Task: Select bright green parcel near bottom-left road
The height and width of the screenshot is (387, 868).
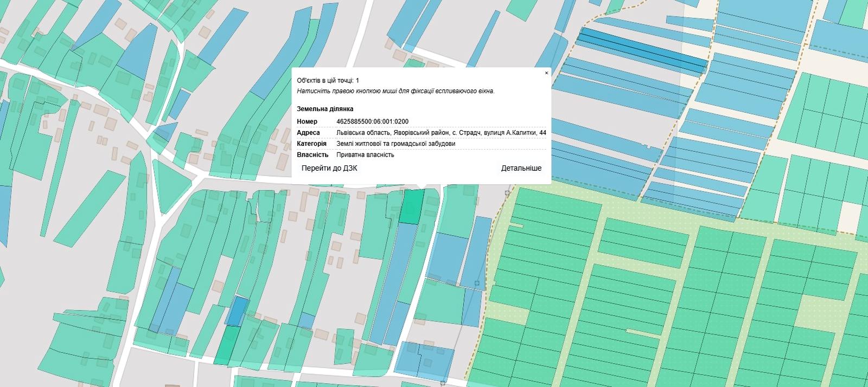Action: coord(227,345)
